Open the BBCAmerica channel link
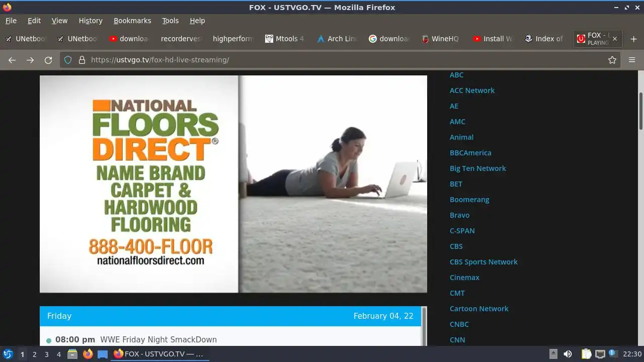The width and height of the screenshot is (644, 362). pyautogui.click(x=470, y=153)
